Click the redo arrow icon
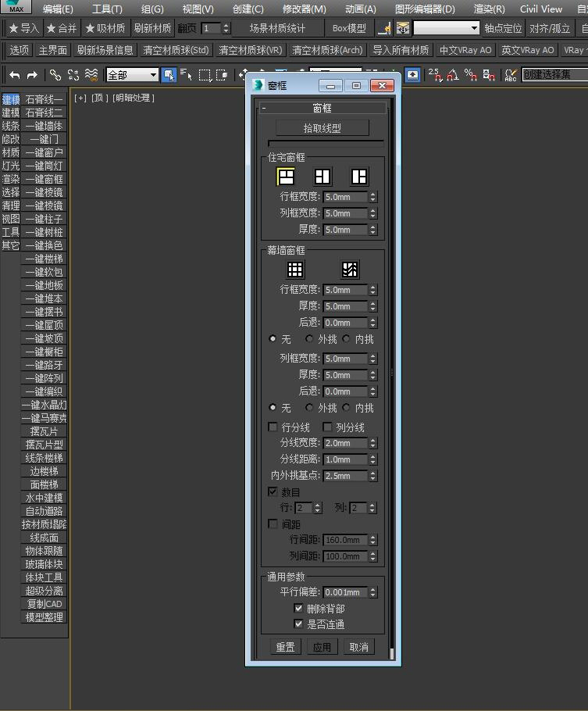 32,75
